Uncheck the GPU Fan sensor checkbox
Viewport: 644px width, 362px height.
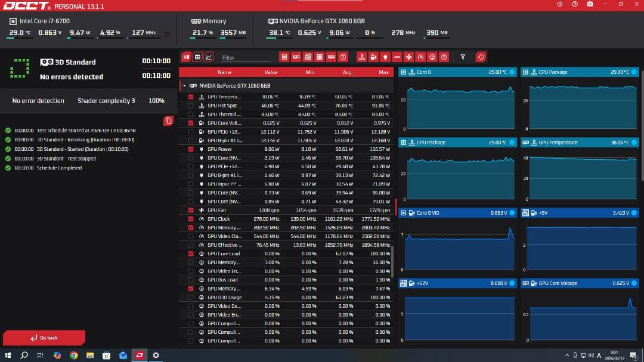[191, 210]
